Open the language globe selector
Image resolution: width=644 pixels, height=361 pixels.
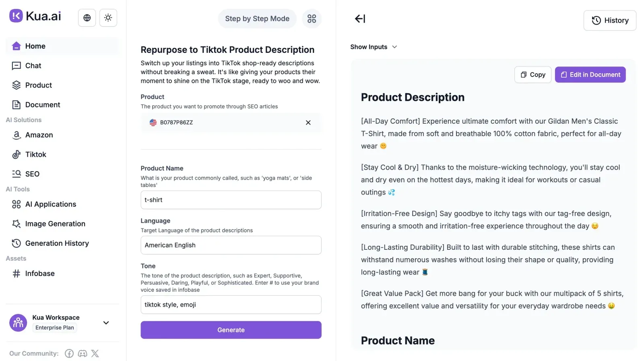click(87, 17)
